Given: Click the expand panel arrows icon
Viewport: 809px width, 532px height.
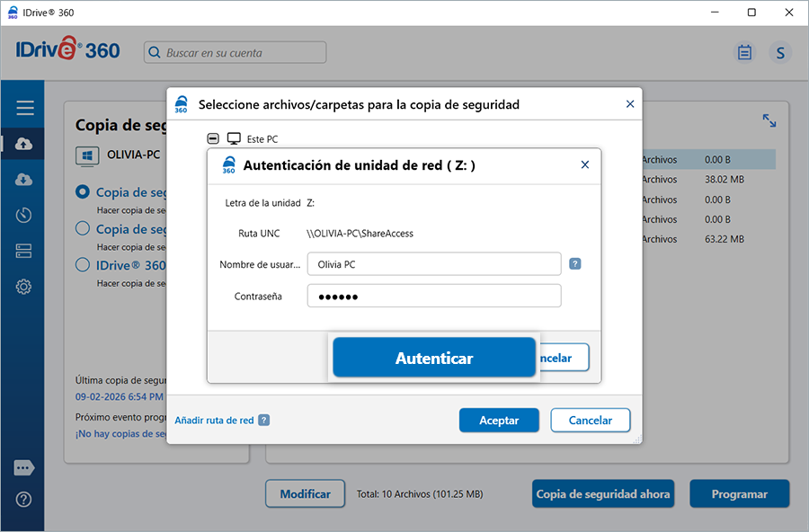Looking at the screenshot, I should click(x=769, y=120).
